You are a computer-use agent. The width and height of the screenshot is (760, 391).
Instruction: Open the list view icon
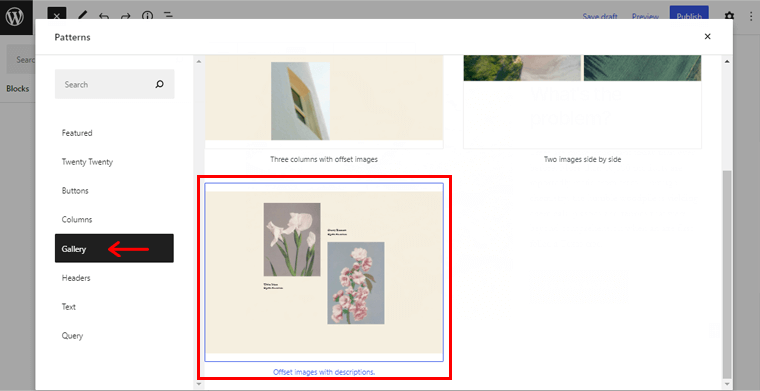pyautogui.click(x=168, y=16)
